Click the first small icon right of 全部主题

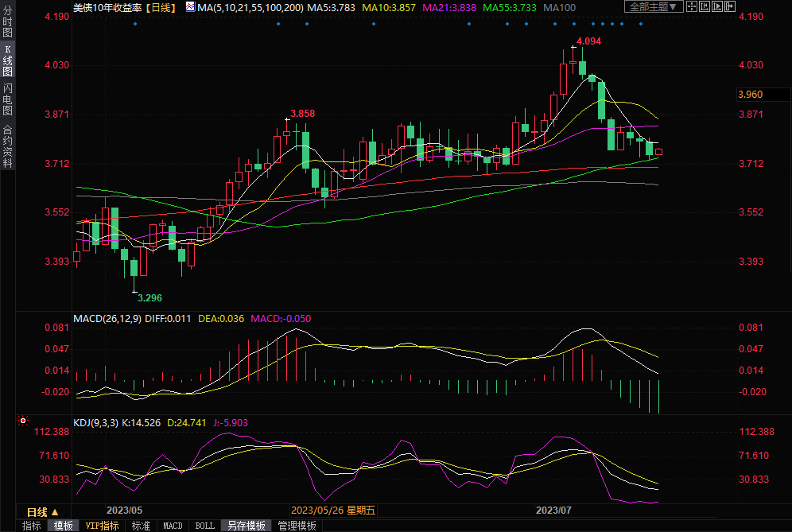click(x=692, y=6)
